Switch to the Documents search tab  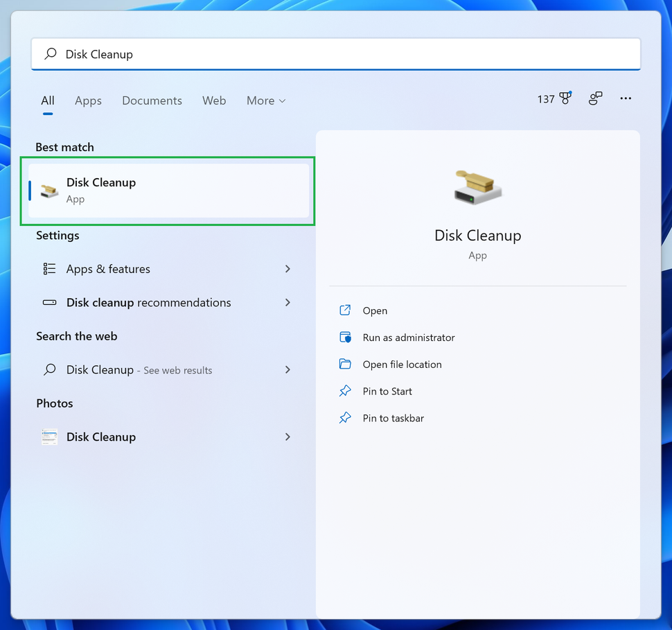click(152, 100)
